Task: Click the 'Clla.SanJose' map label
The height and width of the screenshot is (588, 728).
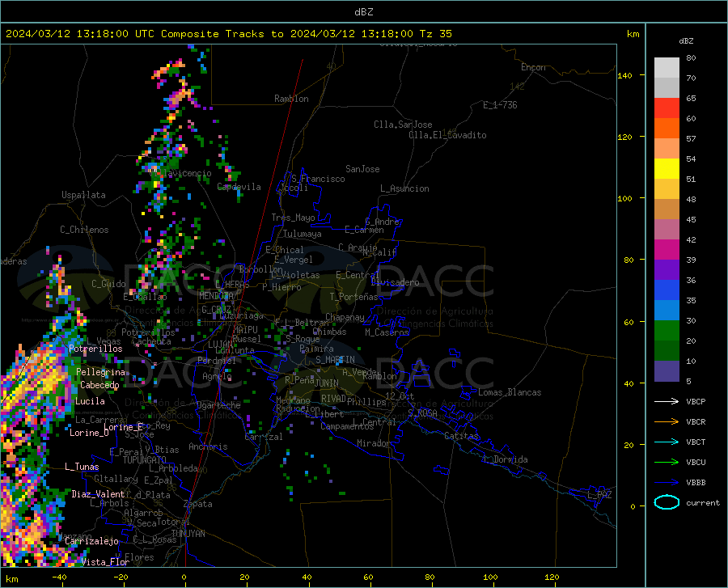Action: tap(403, 125)
